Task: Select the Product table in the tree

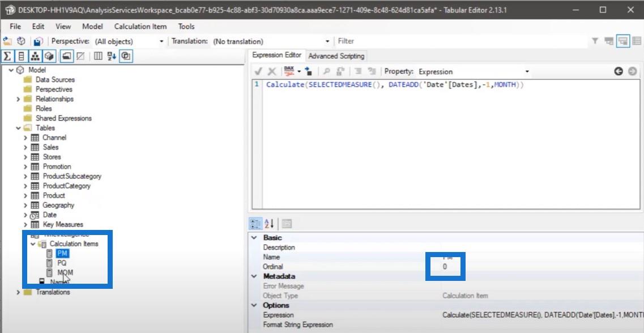Action: pyautogui.click(x=54, y=195)
